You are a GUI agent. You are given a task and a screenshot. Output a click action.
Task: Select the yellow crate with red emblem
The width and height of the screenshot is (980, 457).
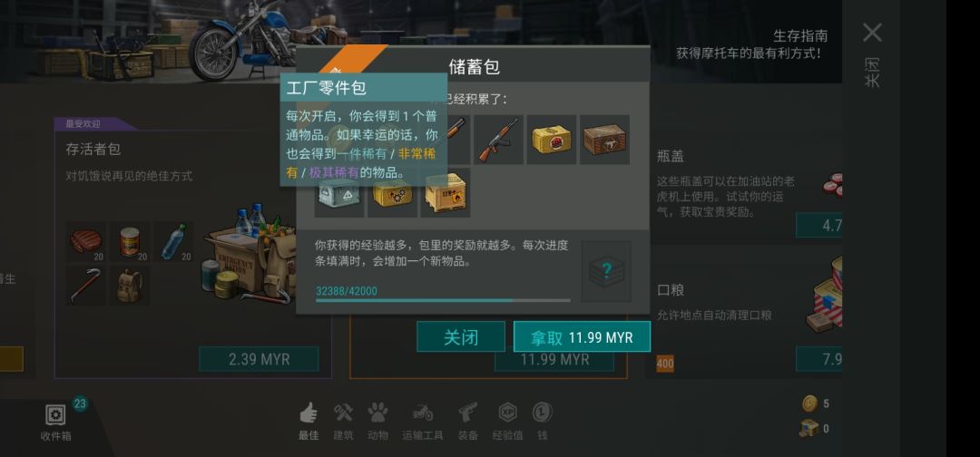[x=552, y=140]
